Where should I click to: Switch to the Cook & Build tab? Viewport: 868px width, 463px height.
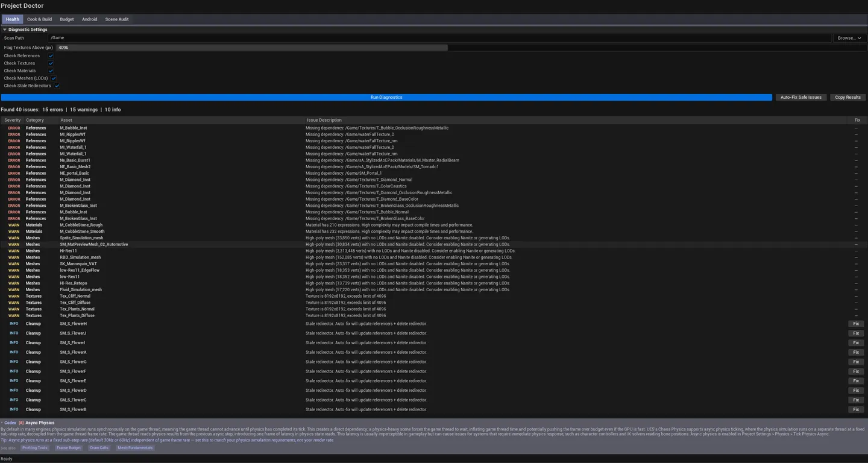[x=39, y=19]
